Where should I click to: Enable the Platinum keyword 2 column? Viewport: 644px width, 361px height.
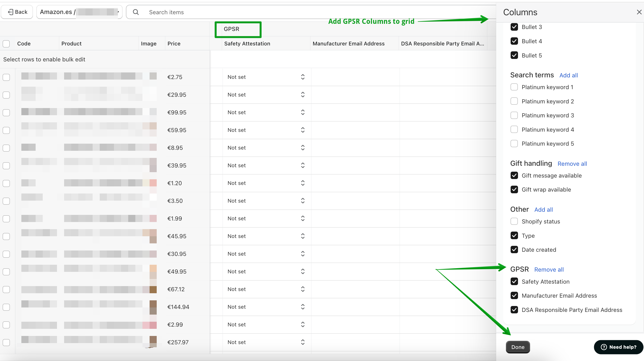click(514, 101)
